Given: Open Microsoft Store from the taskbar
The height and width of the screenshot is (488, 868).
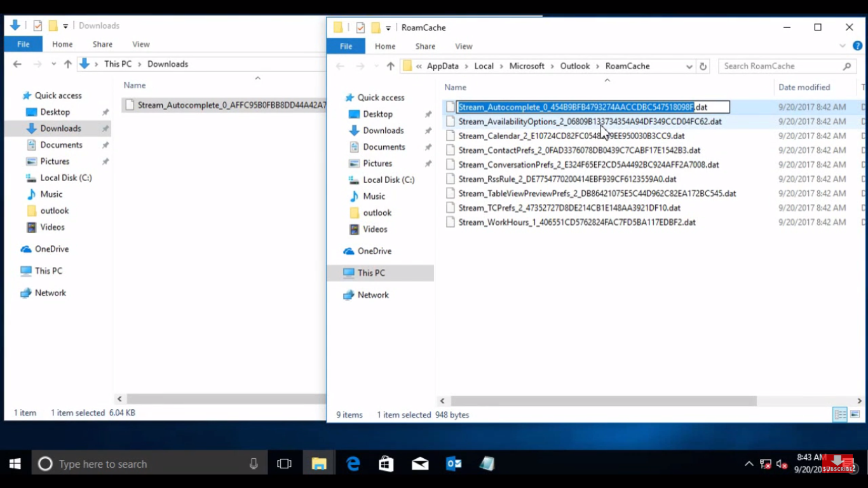Looking at the screenshot, I should click(386, 464).
